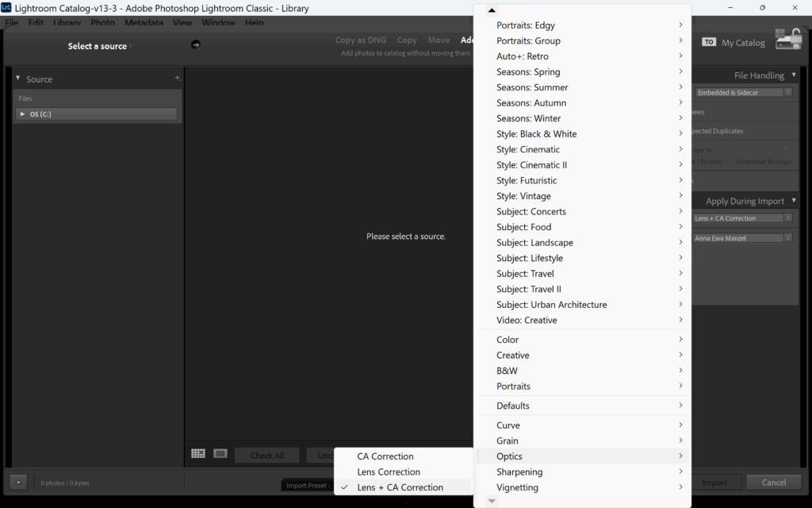Image resolution: width=812 pixels, height=508 pixels.
Task: Open Style: Black & White presets
Action: click(582, 133)
